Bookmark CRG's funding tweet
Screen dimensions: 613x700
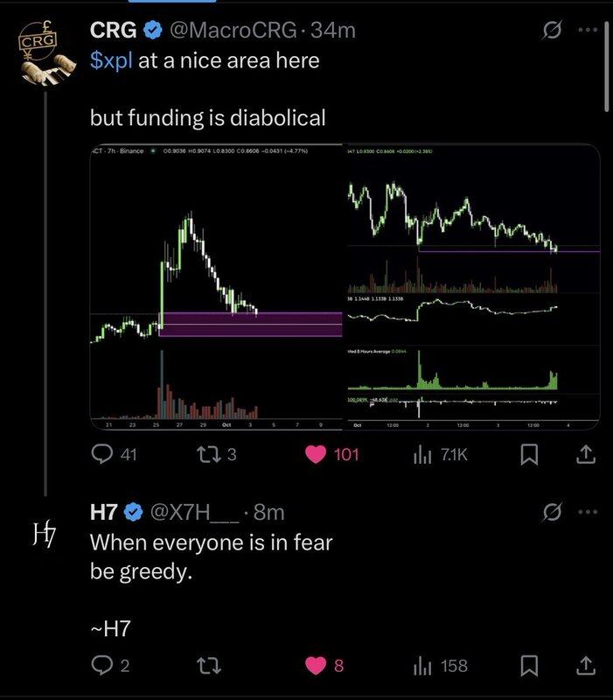(x=528, y=454)
